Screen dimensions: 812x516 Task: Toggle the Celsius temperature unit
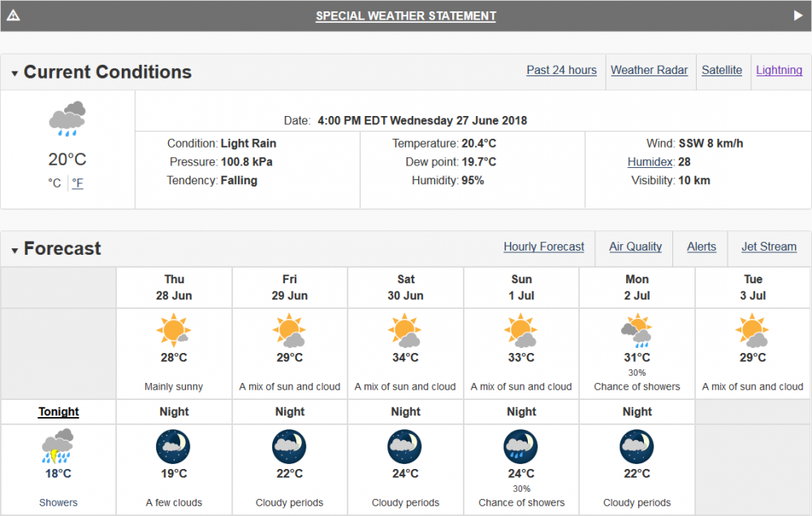click(x=53, y=183)
